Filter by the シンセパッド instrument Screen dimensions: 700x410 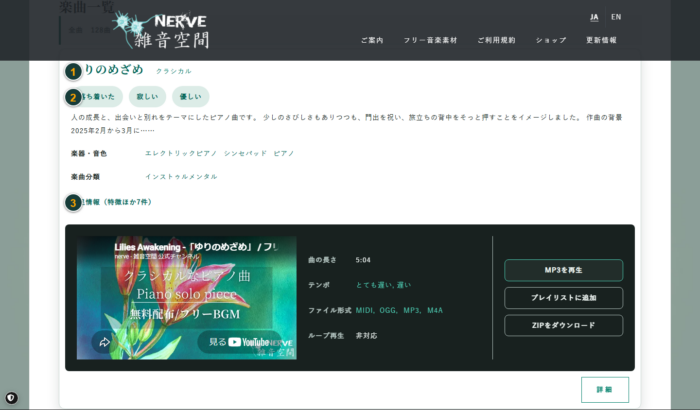pyautogui.click(x=245, y=153)
